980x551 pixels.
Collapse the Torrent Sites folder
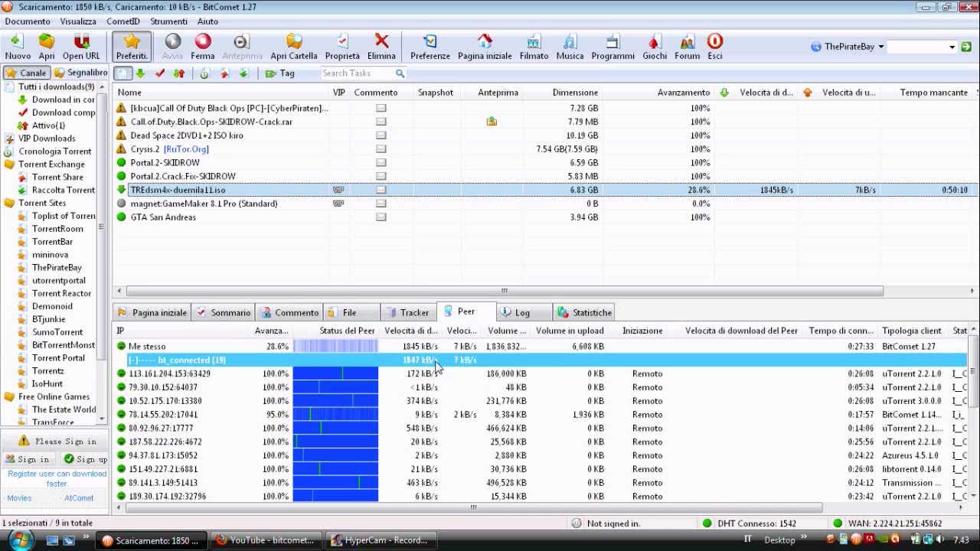tap(35, 203)
